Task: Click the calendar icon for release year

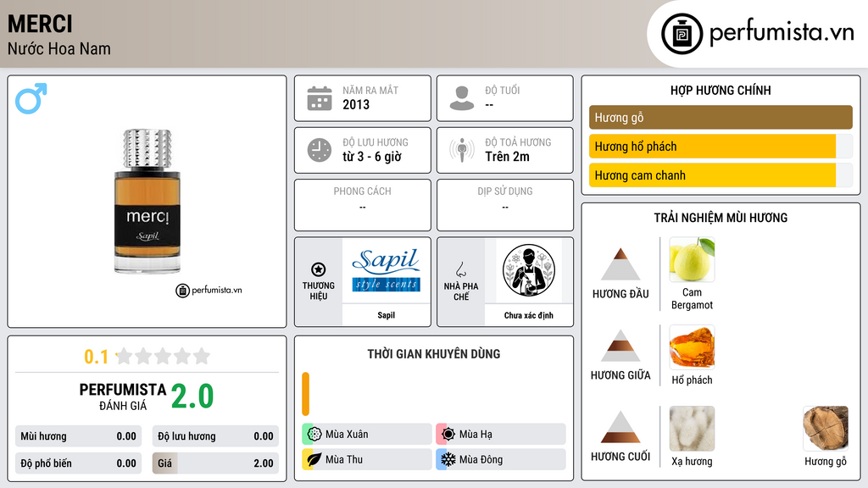Action: (320, 98)
